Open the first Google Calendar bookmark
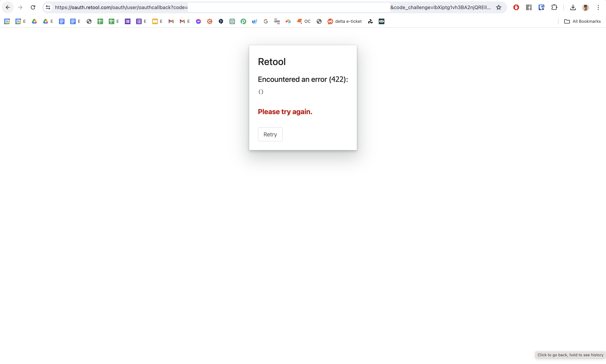This screenshot has height=364, width=606. pos(7,21)
